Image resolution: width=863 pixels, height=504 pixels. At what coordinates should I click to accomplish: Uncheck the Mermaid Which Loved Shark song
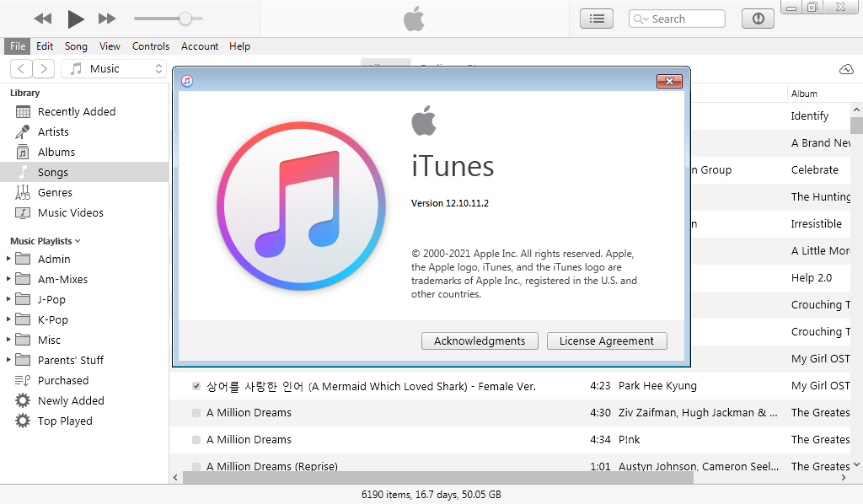click(x=196, y=386)
